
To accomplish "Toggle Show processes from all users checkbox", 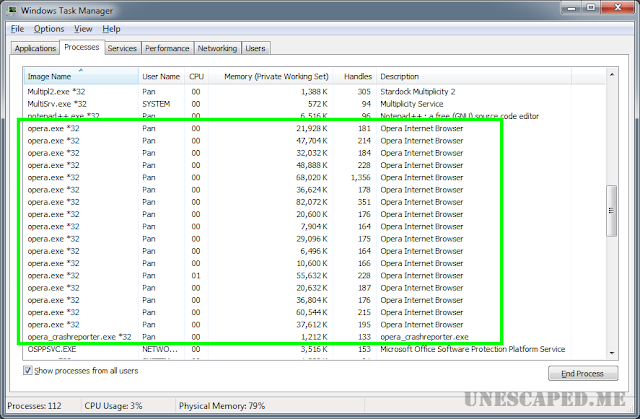I will tap(27, 370).
